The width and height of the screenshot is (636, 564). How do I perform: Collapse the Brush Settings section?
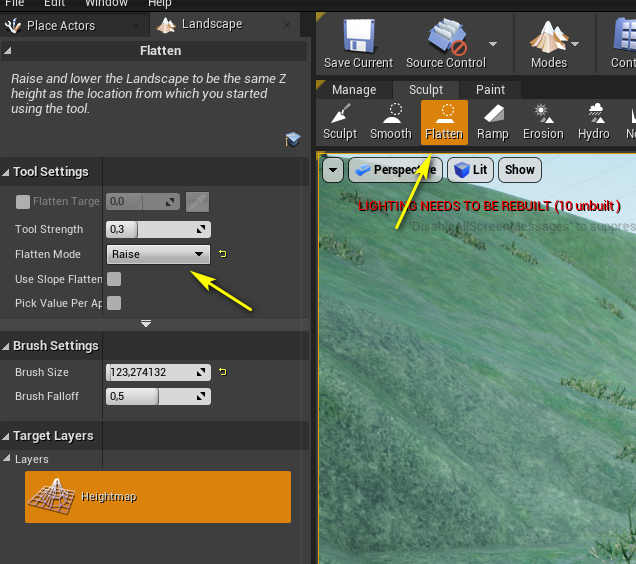pos(8,346)
